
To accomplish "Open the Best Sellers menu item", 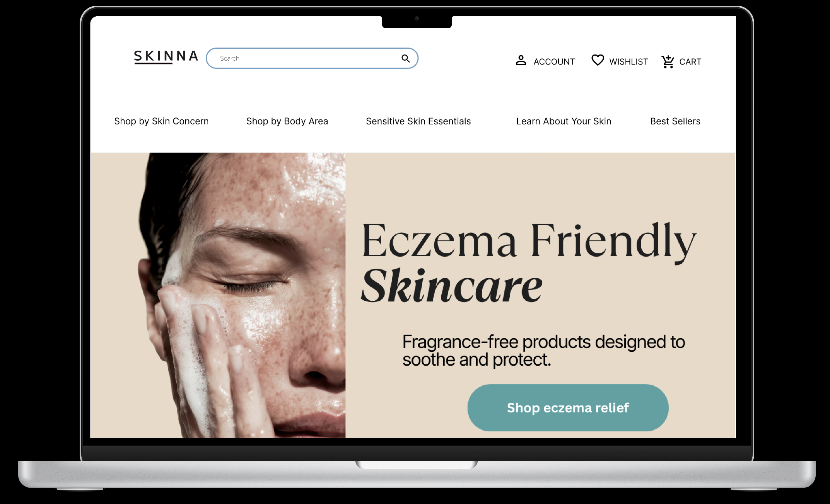I will (x=675, y=121).
